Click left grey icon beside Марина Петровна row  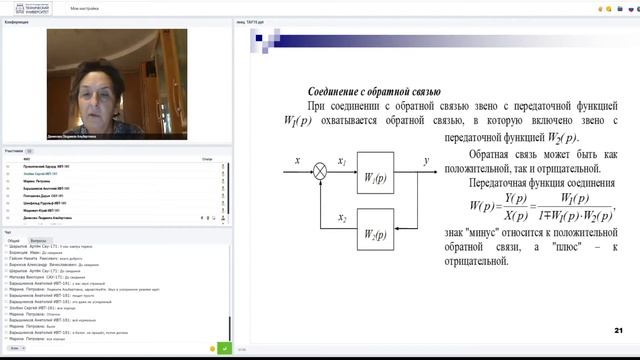[7, 181]
